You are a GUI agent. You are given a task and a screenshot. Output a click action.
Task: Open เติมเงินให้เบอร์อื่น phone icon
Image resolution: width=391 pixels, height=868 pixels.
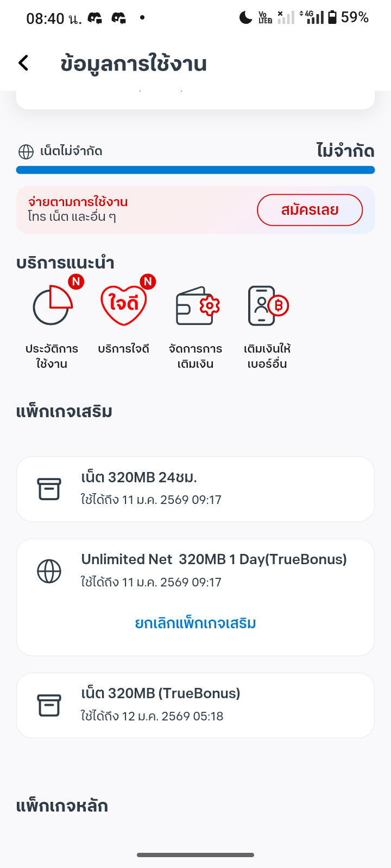pyautogui.click(x=268, y=305)
